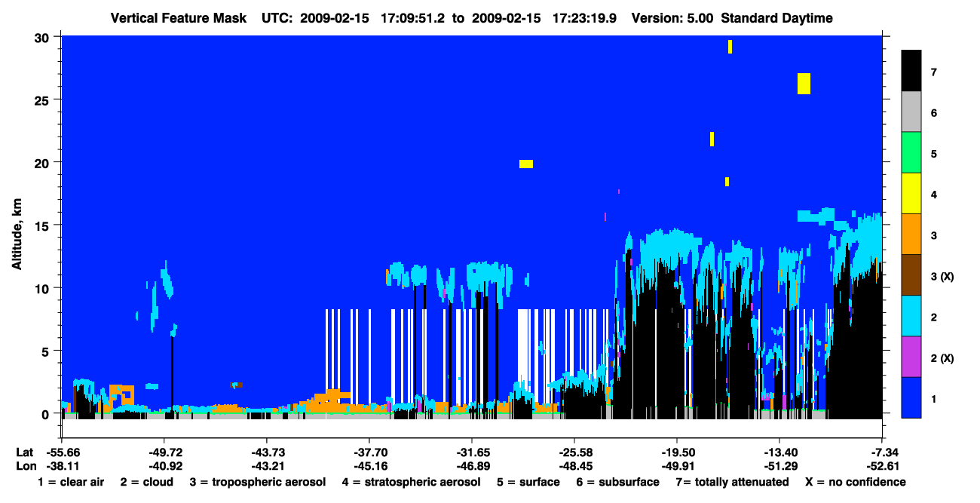The width and height of the screenshot is (980, 503).
Task: Click the legend text '2 = cloud'
Action: (x=145, y=482)
